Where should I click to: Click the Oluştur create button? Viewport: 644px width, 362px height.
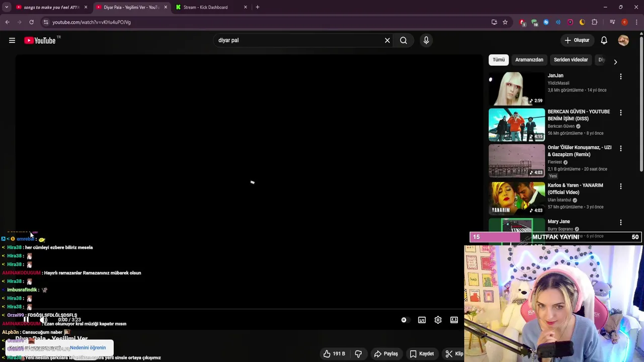577,40
